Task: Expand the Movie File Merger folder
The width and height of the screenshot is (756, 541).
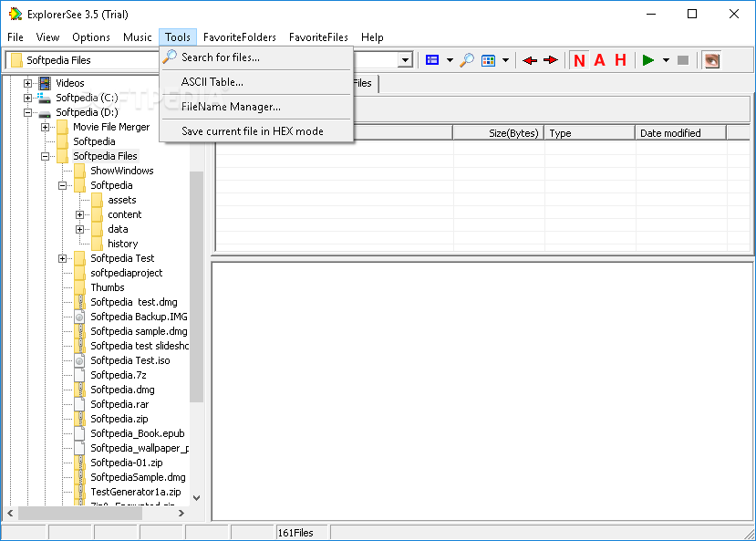Action: 45,128
